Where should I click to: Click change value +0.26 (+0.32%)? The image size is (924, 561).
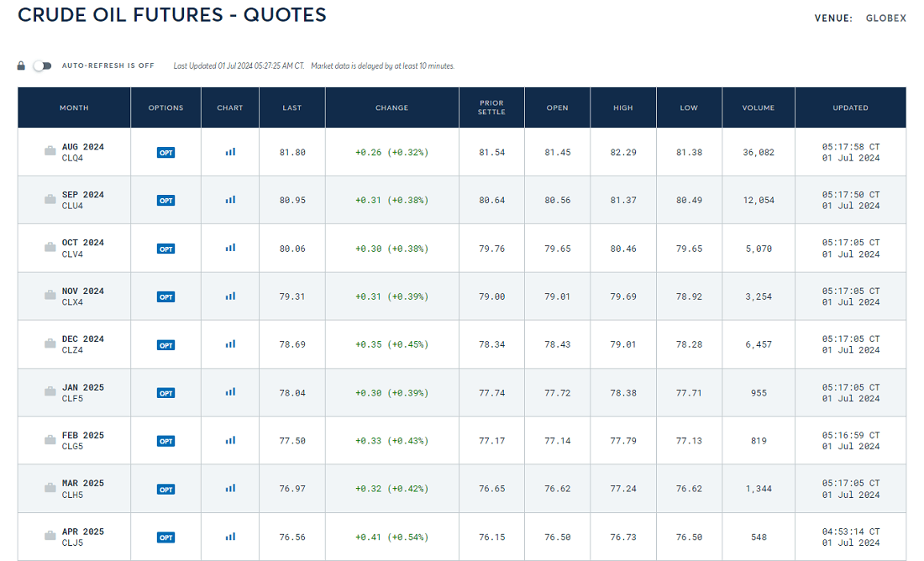pos(392,152)
